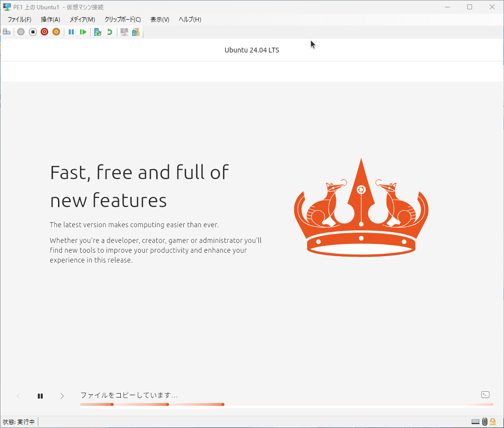Reset the VM with the green play icon
This screenshot has height=428, width=504.
tap(83, 32)
